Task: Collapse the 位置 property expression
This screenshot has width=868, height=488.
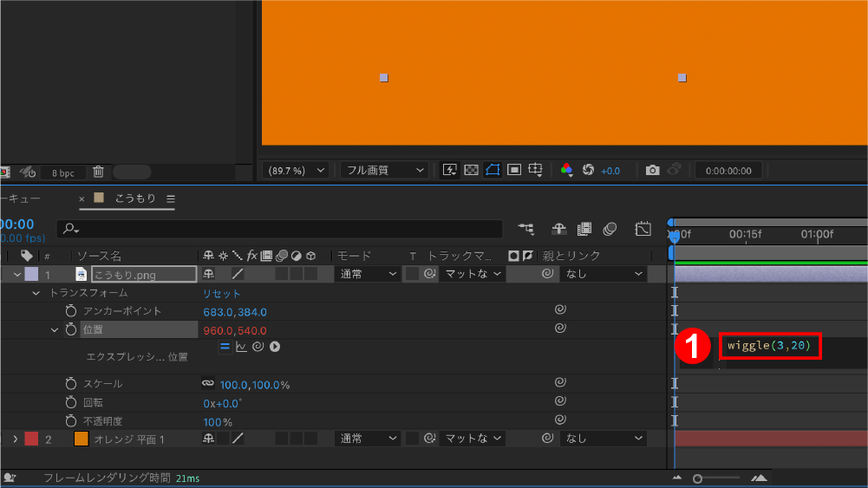Action: 55,329
